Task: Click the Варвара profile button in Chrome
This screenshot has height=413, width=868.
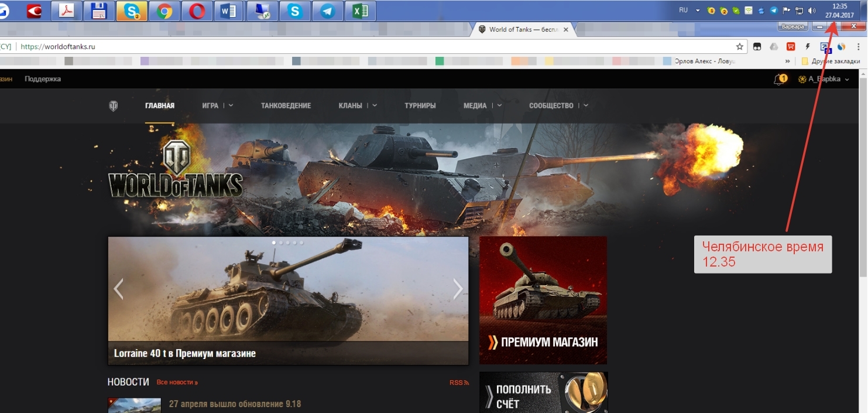Action: point(793,26)
